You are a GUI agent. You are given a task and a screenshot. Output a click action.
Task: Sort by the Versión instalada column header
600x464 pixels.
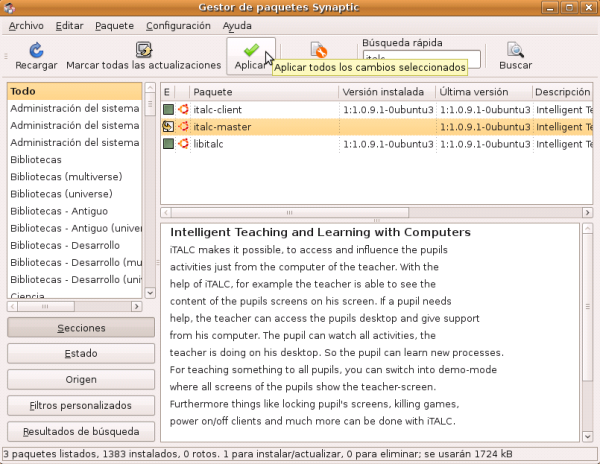[387, 91]
